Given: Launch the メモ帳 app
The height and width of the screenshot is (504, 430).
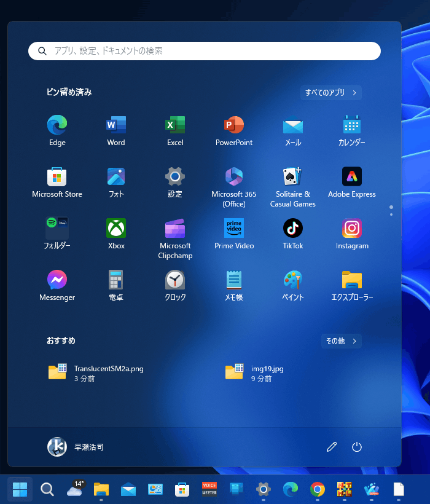Looking at the screenshot, I should [x=234, y=285].
